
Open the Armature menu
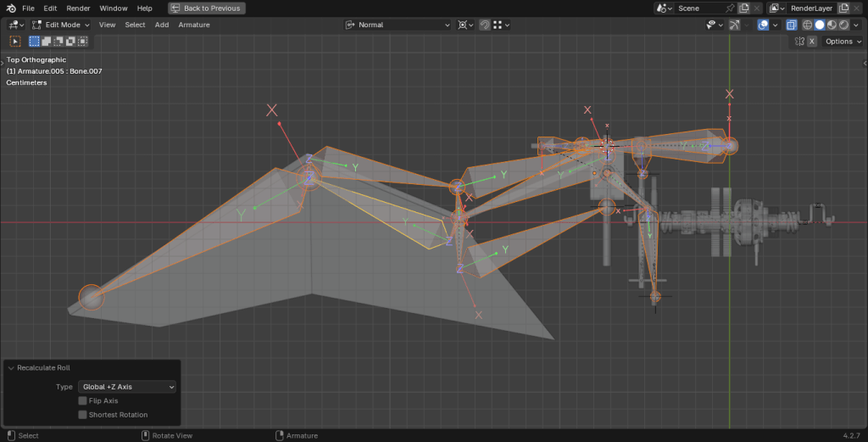[x=193, y=25]
